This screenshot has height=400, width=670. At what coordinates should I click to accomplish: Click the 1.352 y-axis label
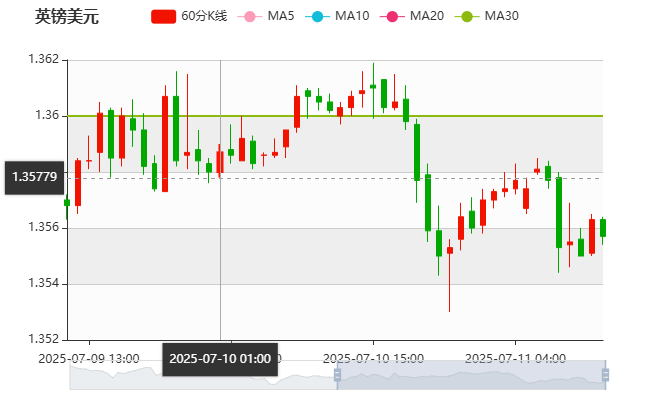[44, 339]
